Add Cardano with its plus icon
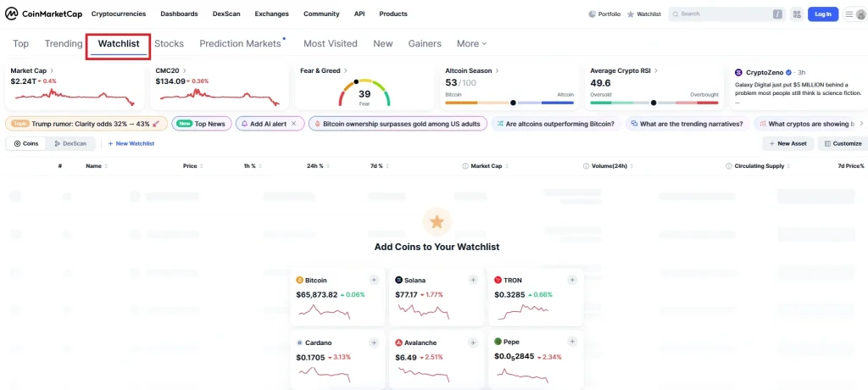Screen dimensions: 868x390 pyautogui.click(x=374, y=343)
